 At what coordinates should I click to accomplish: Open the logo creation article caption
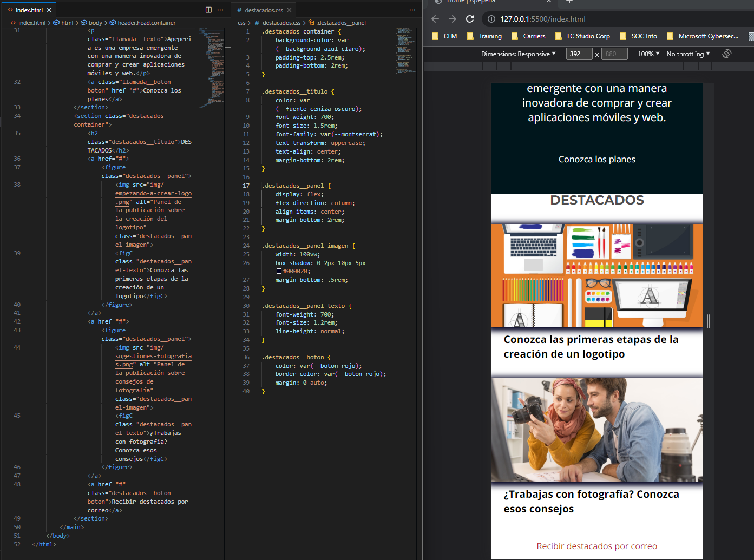(591, 347)
